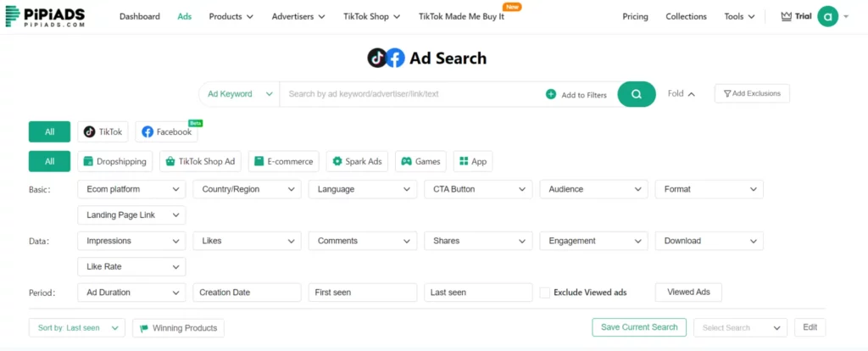Click the First seen date field
This screenshot has height=351, width=868.
coord(363,292)
